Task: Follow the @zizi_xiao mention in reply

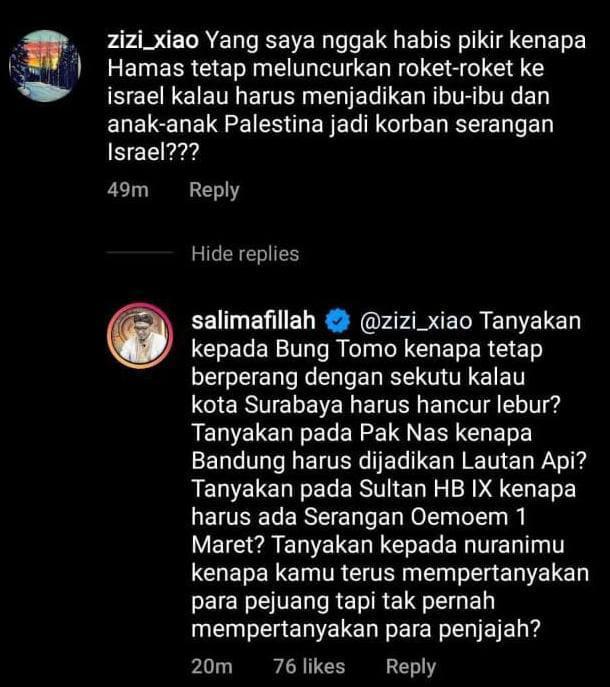Action: (x=416, y=322)
